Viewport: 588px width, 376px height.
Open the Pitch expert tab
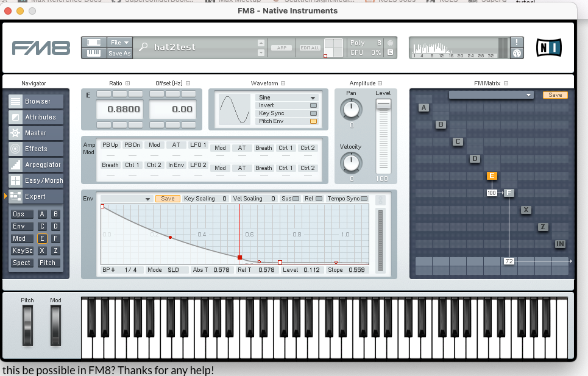(x=48, y=263)
